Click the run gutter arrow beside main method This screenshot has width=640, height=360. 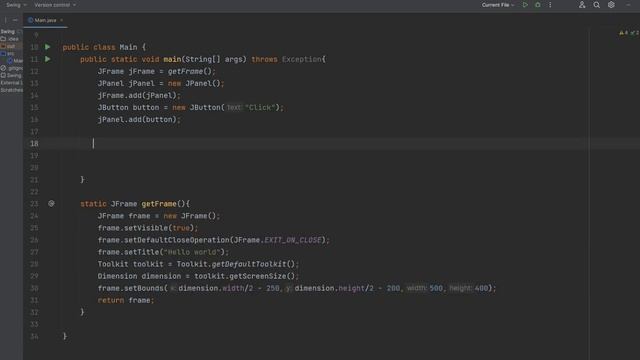(x=47, y=59)
